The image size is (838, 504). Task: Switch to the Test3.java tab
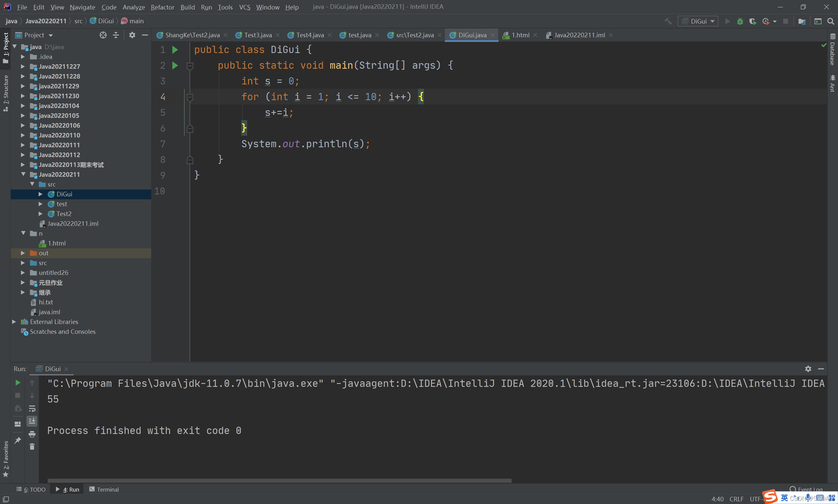point(258,35)
